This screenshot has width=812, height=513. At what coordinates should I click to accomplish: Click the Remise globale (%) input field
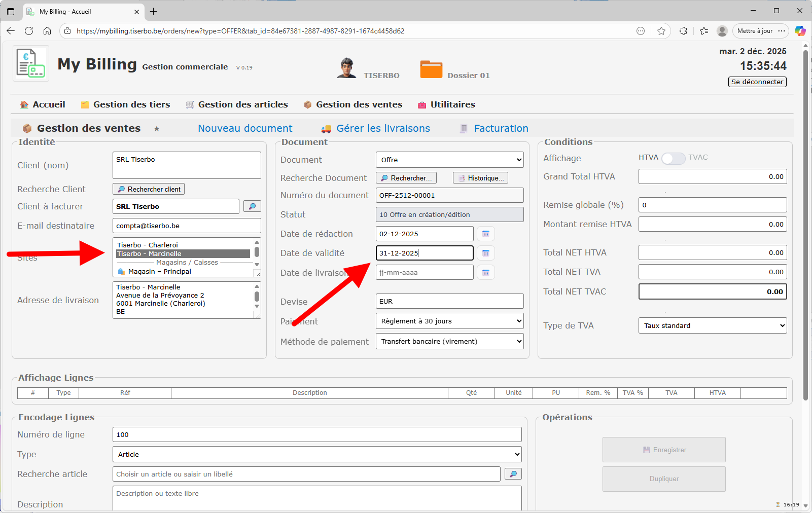point(712,205)
